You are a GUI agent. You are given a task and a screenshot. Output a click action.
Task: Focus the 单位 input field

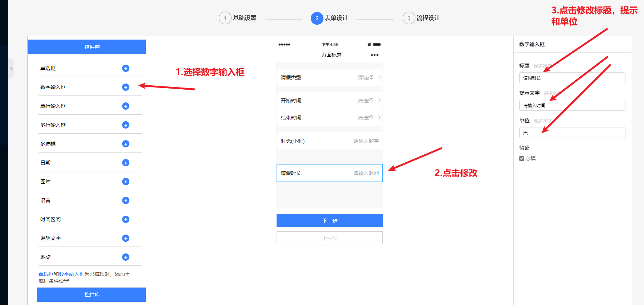[572, 133]
